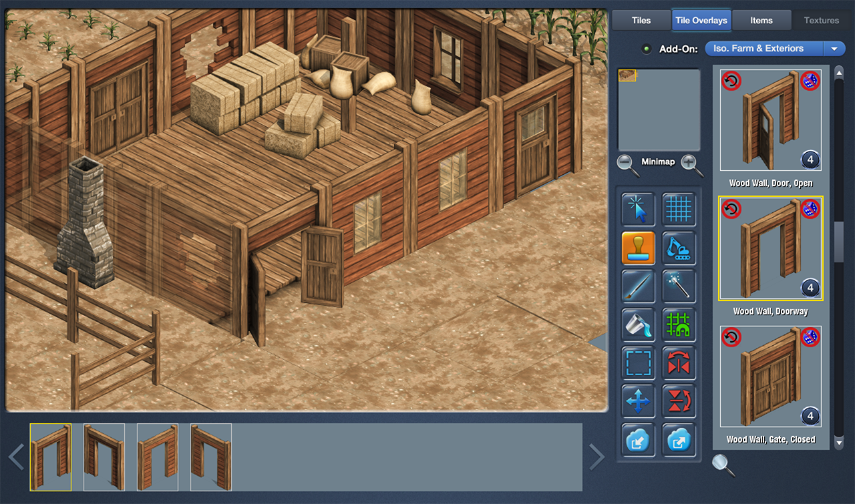This screenshot has height=504, width=855.
Task: Pick the magic wand tool
Action: 679,286
